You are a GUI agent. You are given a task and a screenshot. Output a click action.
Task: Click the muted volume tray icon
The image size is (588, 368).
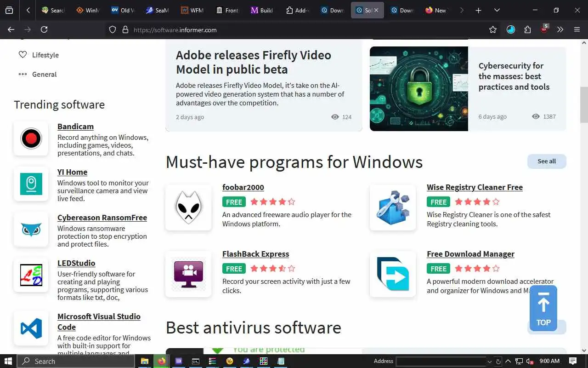click(530, 361)
